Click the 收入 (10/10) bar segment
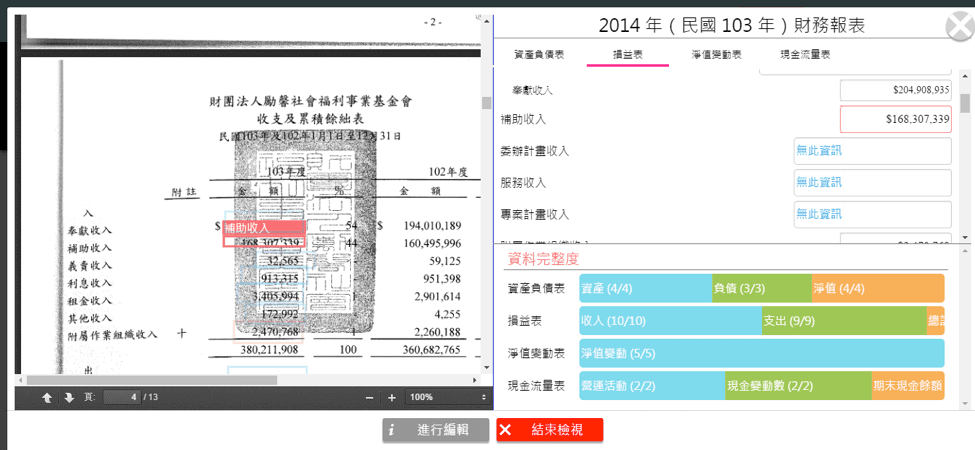 [670, 321]
